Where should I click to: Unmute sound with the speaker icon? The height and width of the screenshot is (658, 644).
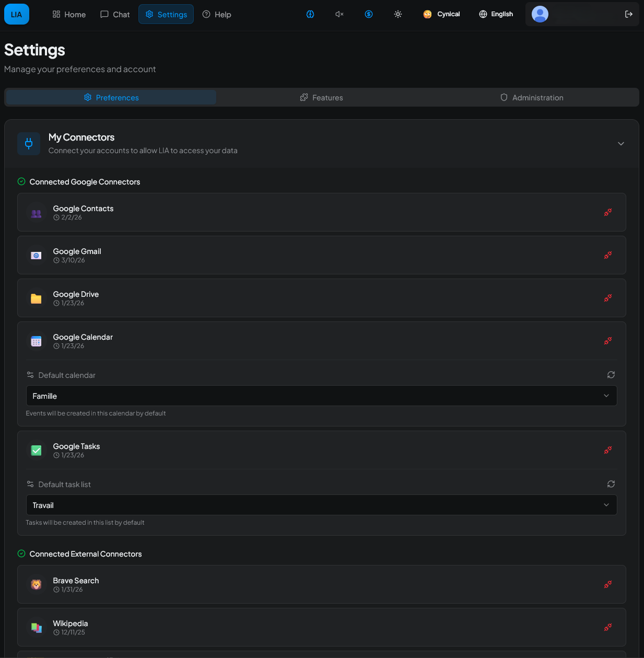(339, 14)
